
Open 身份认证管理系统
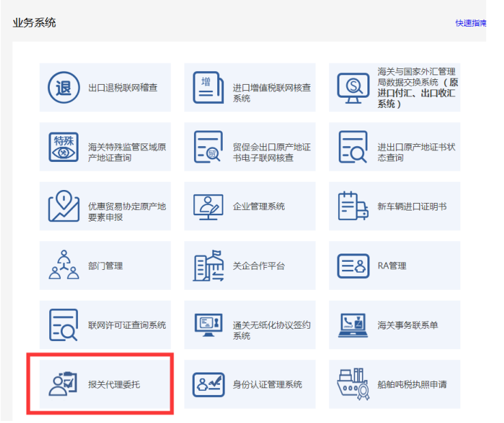click(250, 384)
